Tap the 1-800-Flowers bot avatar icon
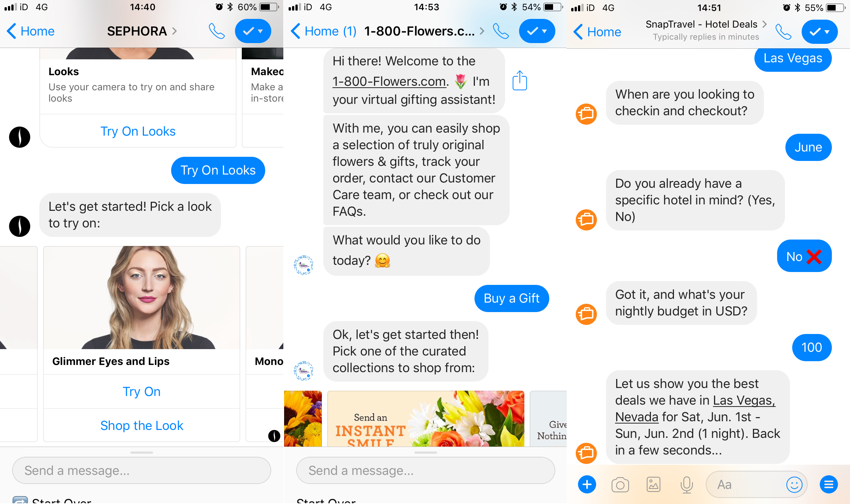The height and width of the screenshot is (504, 850). pos(303,265)
